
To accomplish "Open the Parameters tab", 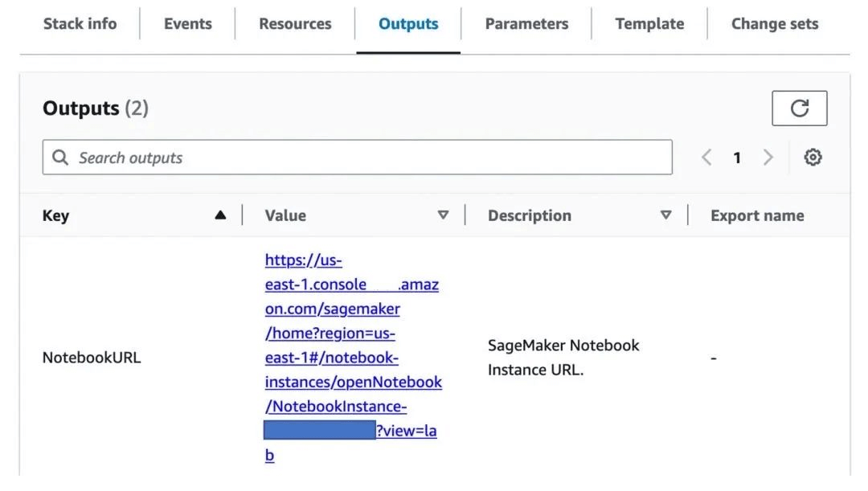I will pos(526,24).
